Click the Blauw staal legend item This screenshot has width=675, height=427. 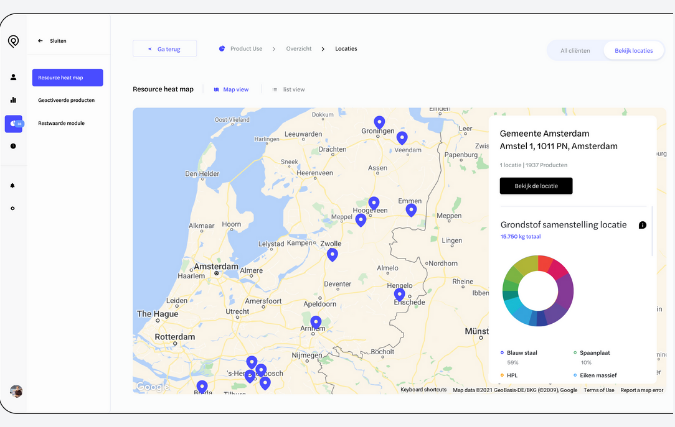[x=519, y=353]
